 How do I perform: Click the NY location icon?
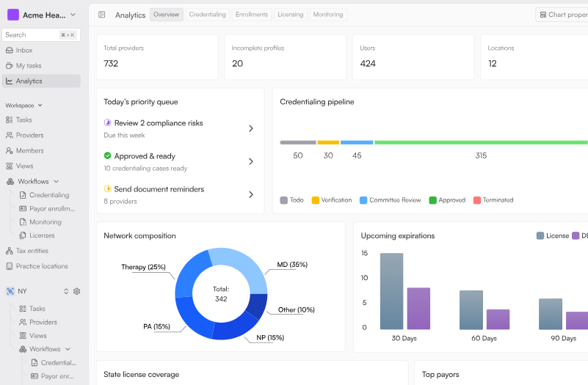coord(10,291)
